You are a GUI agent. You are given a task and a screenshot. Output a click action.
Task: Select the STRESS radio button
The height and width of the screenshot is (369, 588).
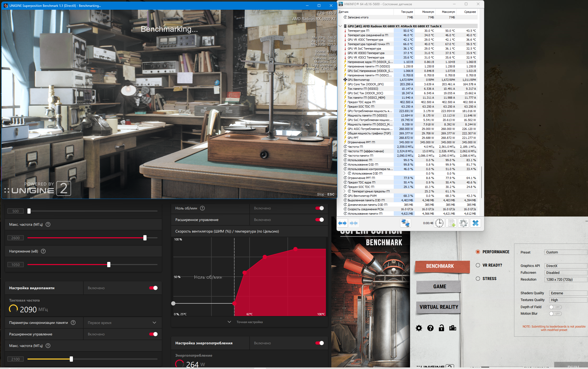478,279
